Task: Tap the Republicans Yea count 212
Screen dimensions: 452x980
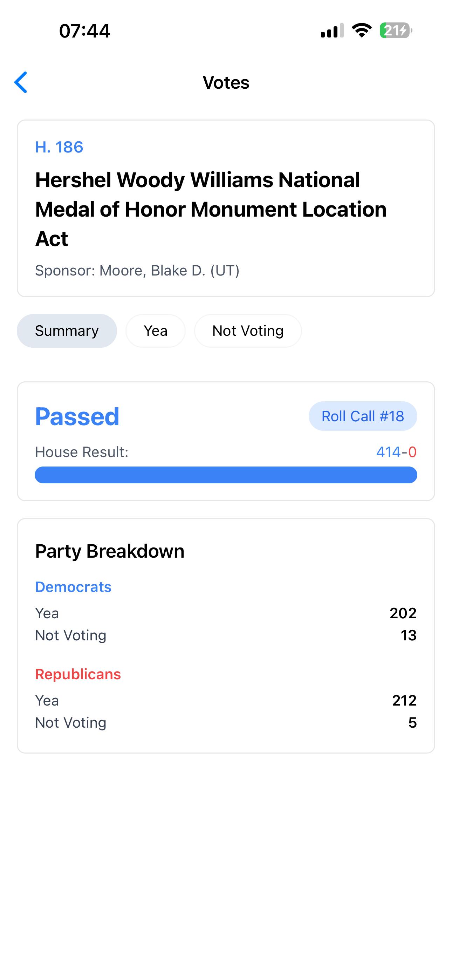Action: click(404, 700)
